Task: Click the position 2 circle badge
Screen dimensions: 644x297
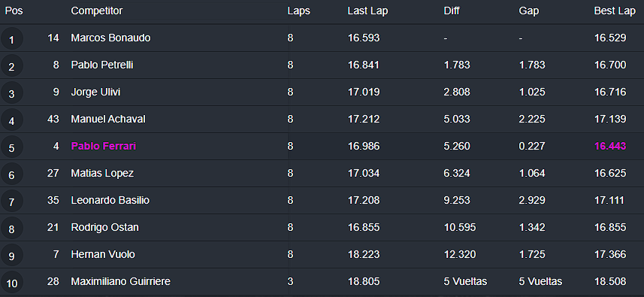Action: 11,65
